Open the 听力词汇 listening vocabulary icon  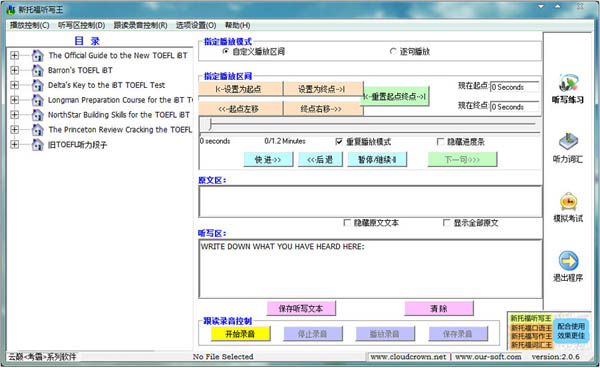[x=568, y=142]
